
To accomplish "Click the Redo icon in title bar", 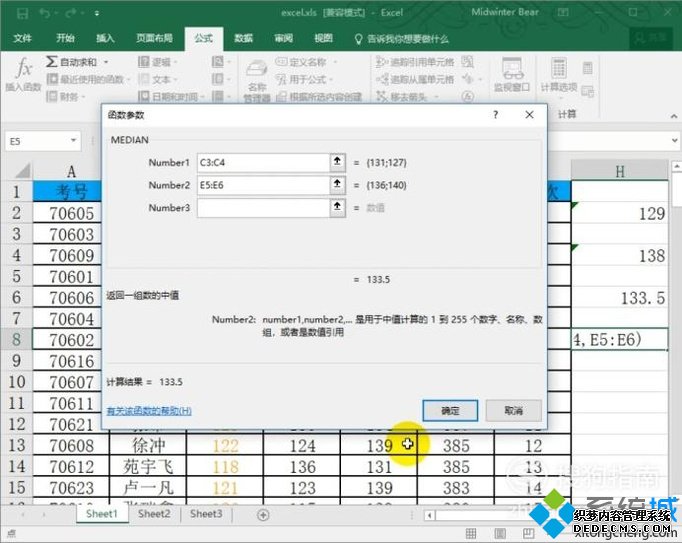I will coord(71,13).
